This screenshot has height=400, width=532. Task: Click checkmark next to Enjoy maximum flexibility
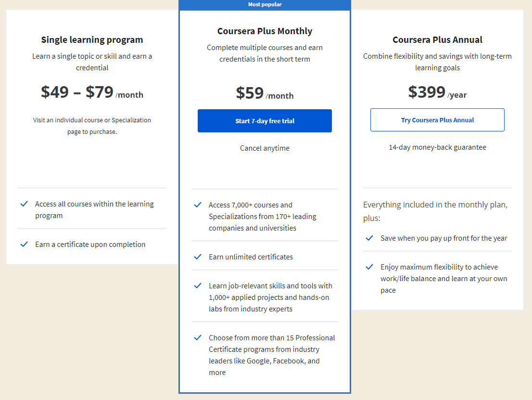tap(369, 267)
